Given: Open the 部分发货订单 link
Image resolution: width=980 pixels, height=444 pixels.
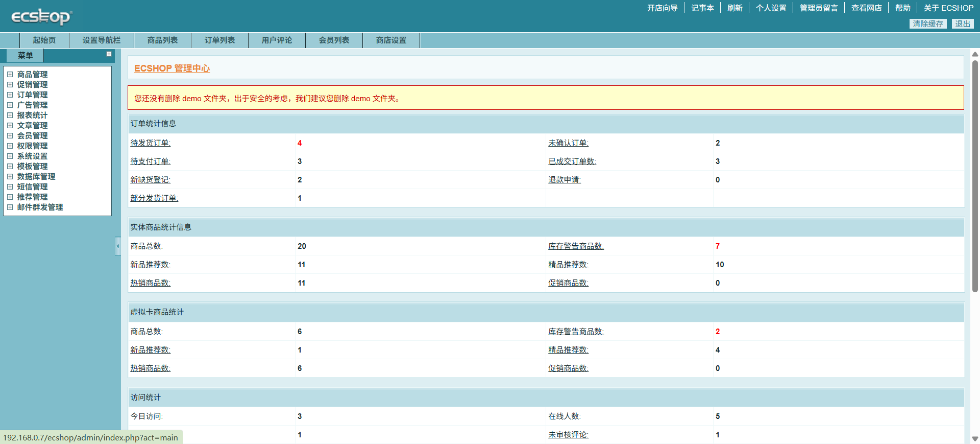Looking at the screenshot, I should [x=154, y=198].
